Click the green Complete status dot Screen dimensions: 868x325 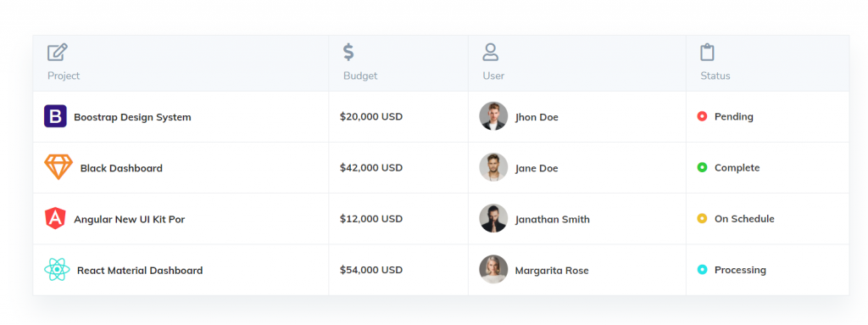pos(702,167)
